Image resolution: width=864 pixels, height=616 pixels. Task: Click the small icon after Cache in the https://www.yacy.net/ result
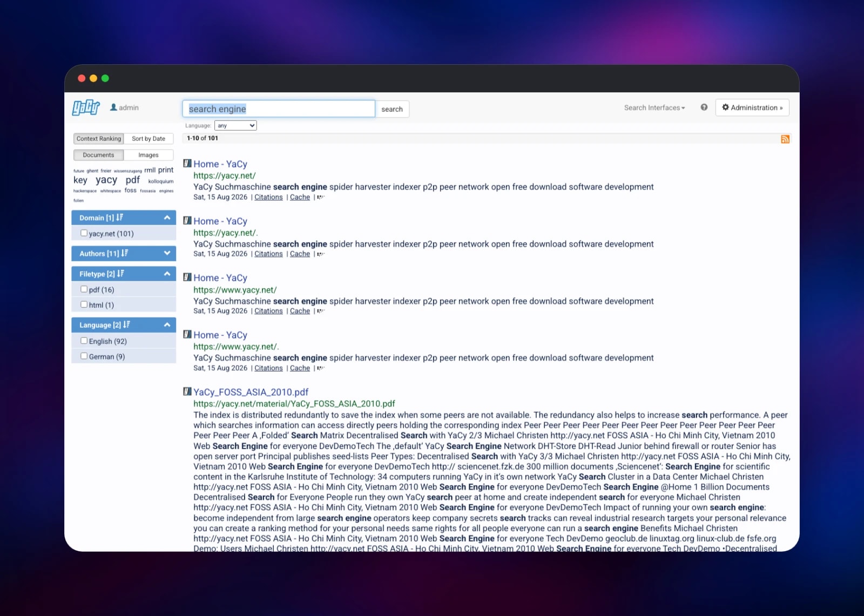321,312
